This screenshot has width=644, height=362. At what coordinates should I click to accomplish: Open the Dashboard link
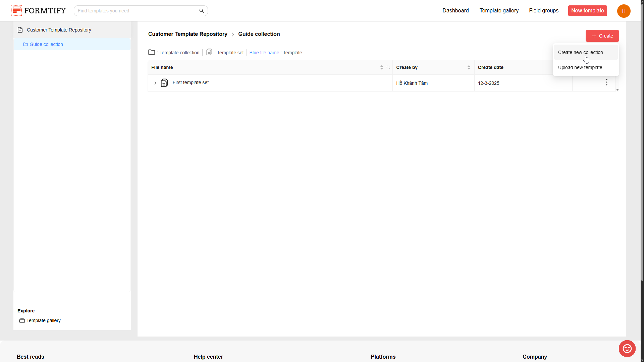pos(455,11)
